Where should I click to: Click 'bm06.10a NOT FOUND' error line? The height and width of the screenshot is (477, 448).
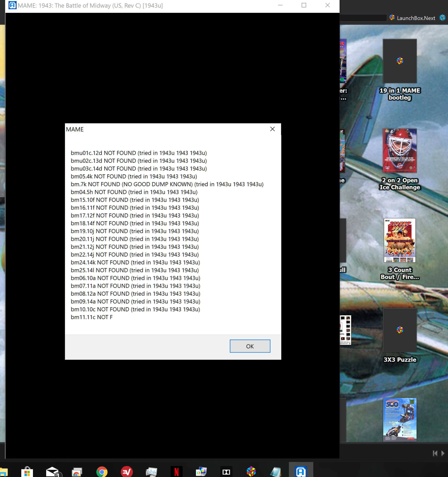click(136, 278)
